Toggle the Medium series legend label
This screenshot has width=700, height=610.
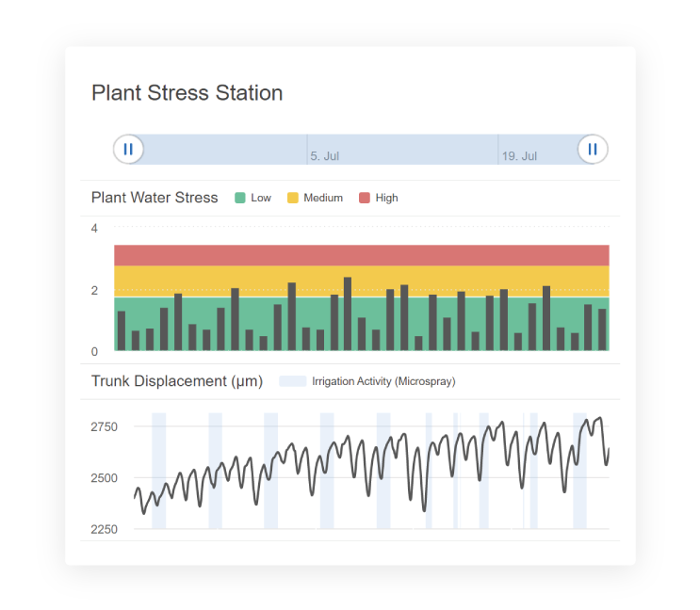(323, 198)
